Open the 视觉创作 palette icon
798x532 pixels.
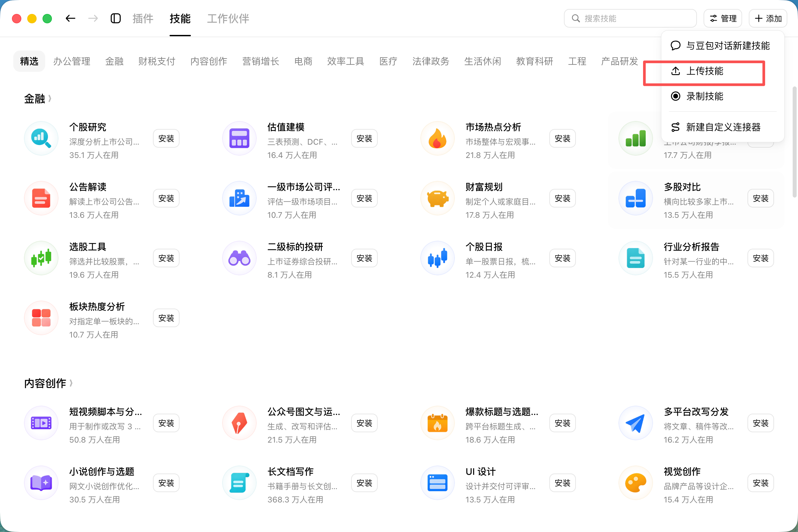[x=635, y=483]
